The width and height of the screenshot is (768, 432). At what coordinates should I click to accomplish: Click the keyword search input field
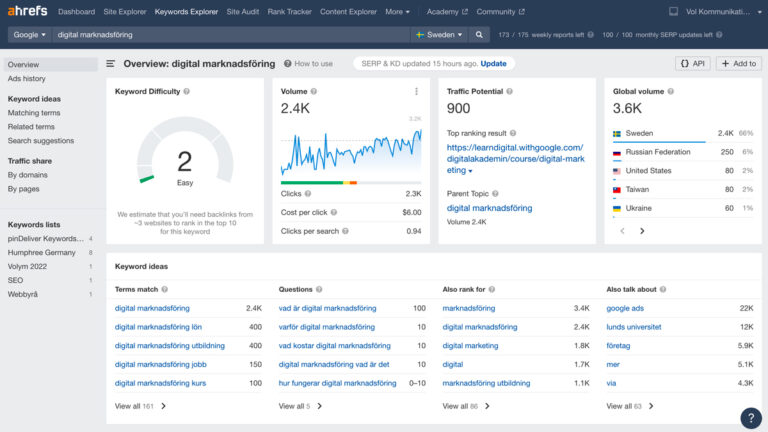point(230,35)
